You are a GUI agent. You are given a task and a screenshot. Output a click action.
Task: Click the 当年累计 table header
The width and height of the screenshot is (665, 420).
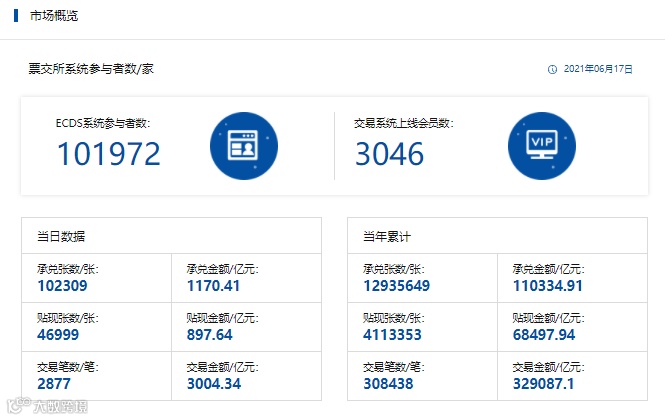tap(387, 236)
